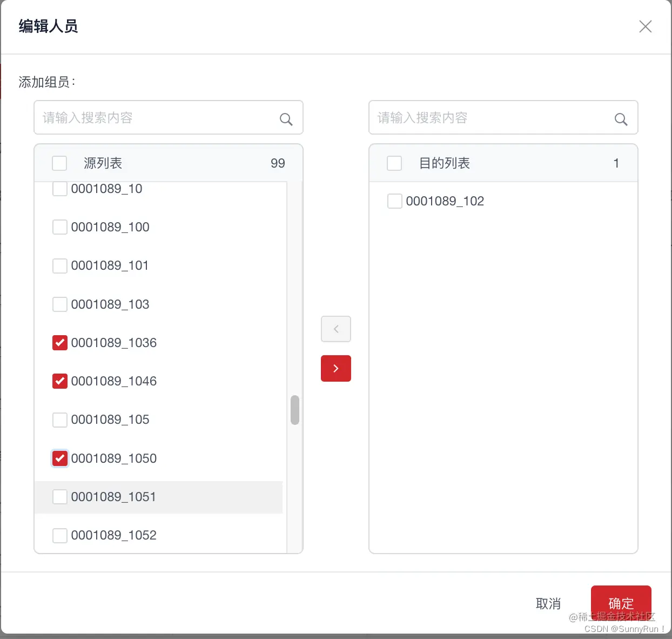The image size is (672, 639).
Task: Click the 源列表 header label
Action: coord(103,163)
